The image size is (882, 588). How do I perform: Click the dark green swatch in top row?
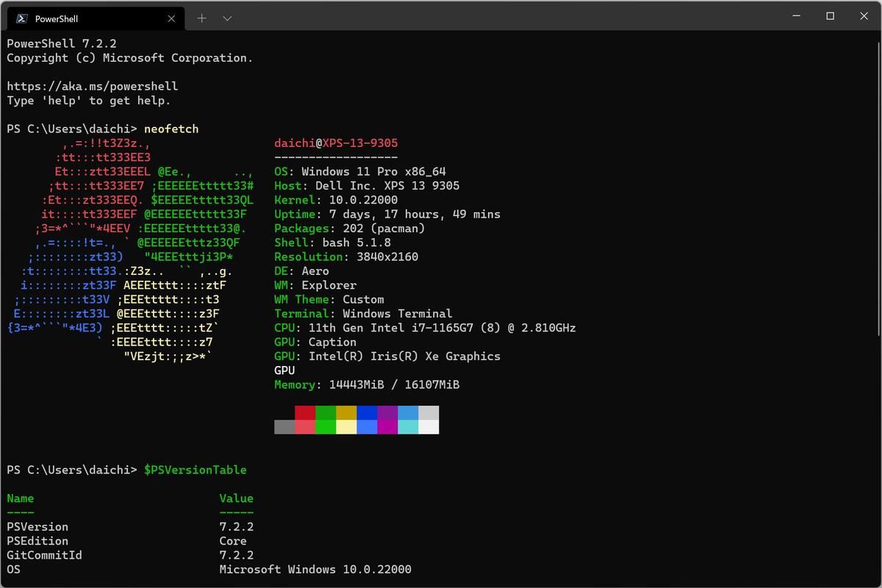(x=326, y=412)
